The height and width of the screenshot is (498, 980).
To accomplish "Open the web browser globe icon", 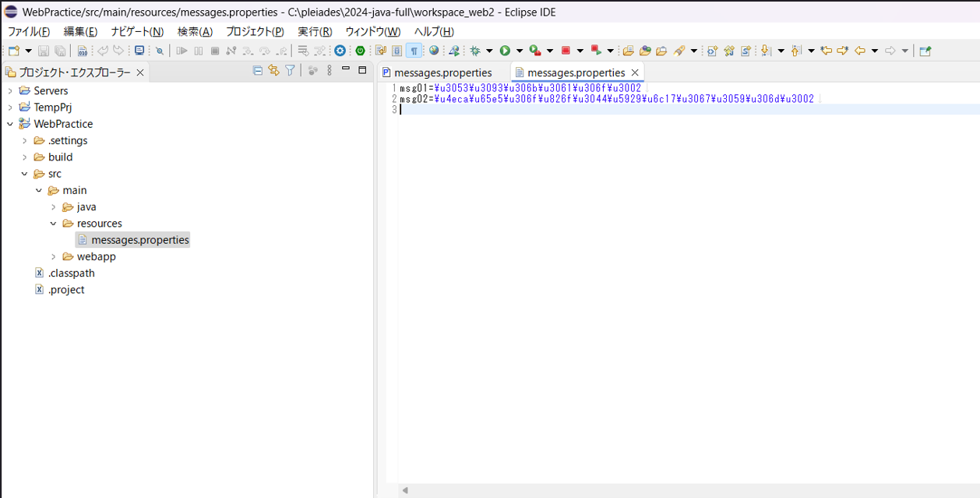I will [434, 51].
